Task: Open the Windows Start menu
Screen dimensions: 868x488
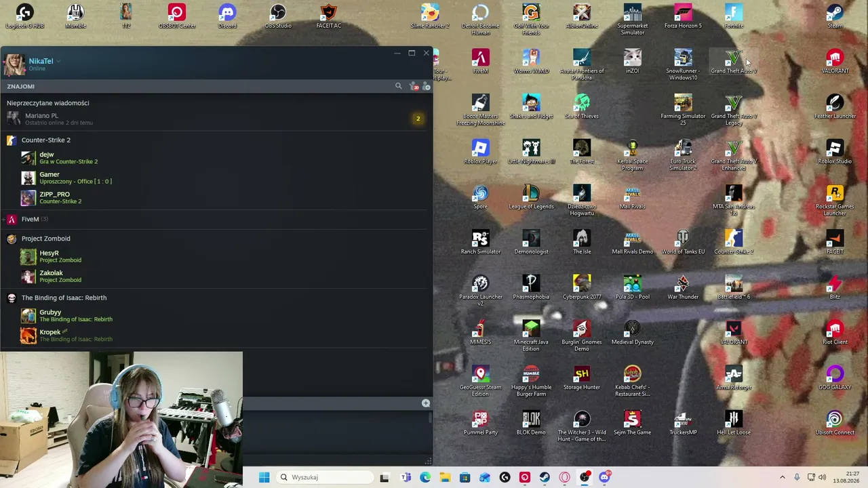Action: coord(264,477)
